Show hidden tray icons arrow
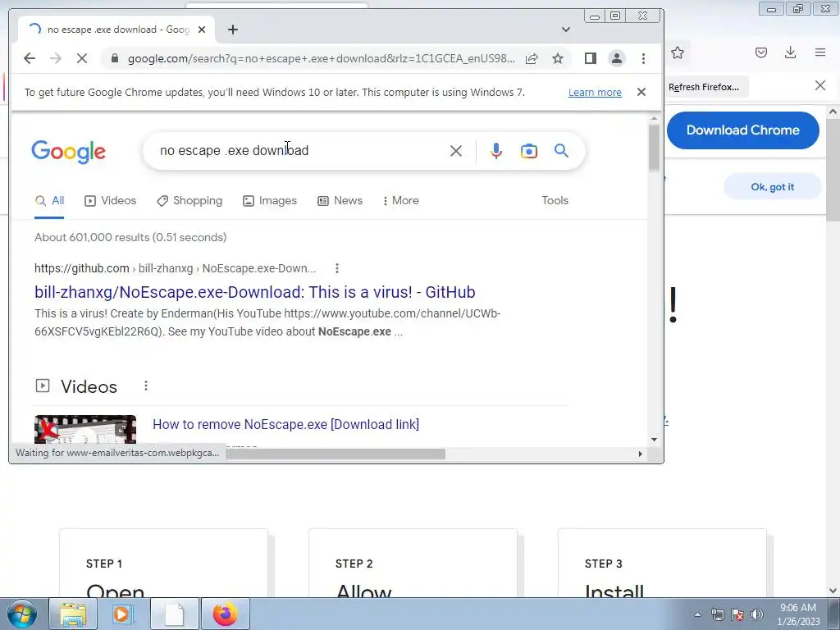840x630 pixels. pyautogui.click(x=697, y=614)
